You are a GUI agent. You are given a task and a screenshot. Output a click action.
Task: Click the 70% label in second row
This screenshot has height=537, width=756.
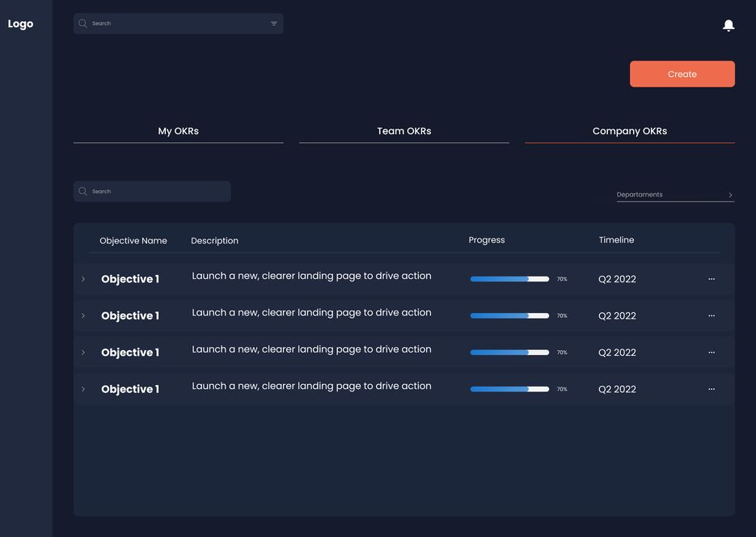pos(562,315)
